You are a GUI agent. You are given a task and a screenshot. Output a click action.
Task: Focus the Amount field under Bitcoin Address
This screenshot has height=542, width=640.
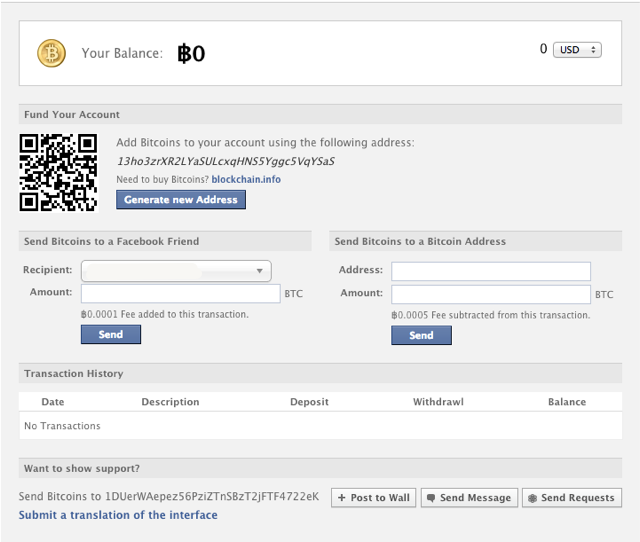[x=490, y=294]
